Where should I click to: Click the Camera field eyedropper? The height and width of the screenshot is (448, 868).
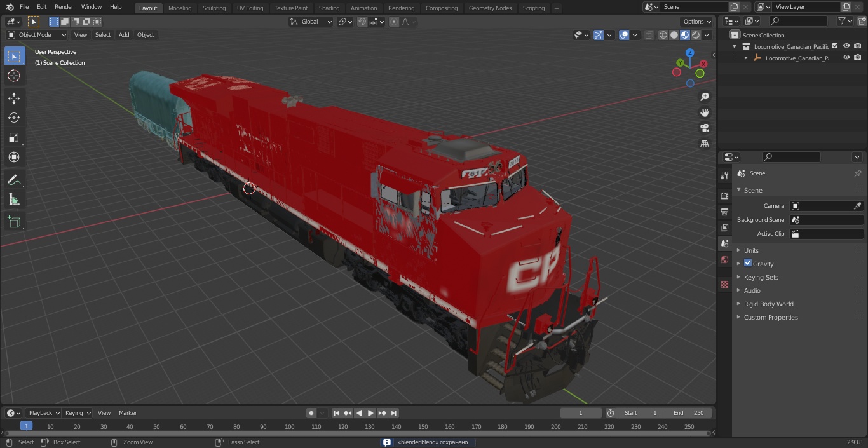point(857,206)
